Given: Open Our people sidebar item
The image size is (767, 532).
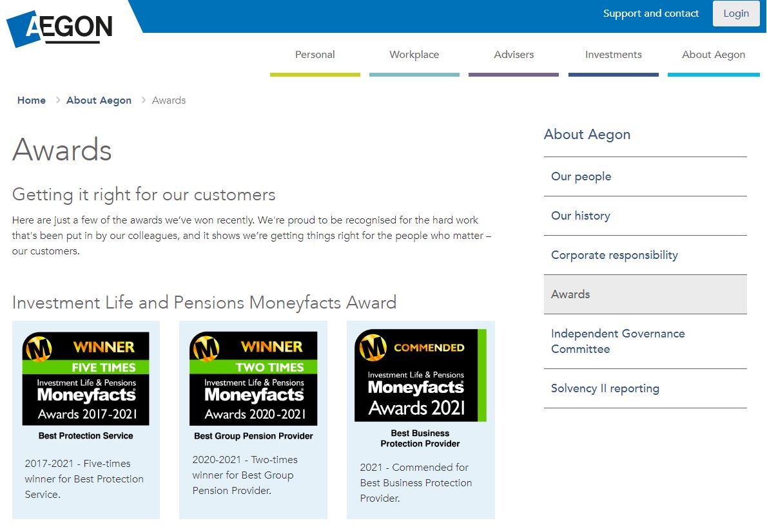Looking at the screenshot, I should 645,176.
